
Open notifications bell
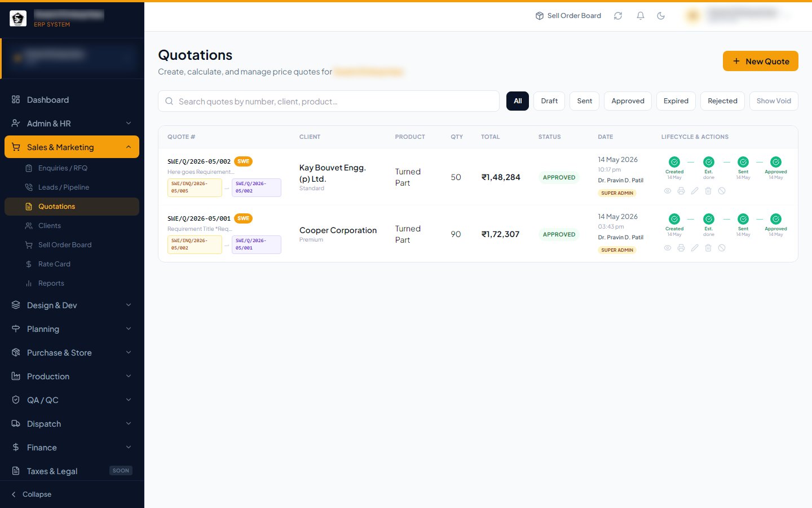pos(641,16)
